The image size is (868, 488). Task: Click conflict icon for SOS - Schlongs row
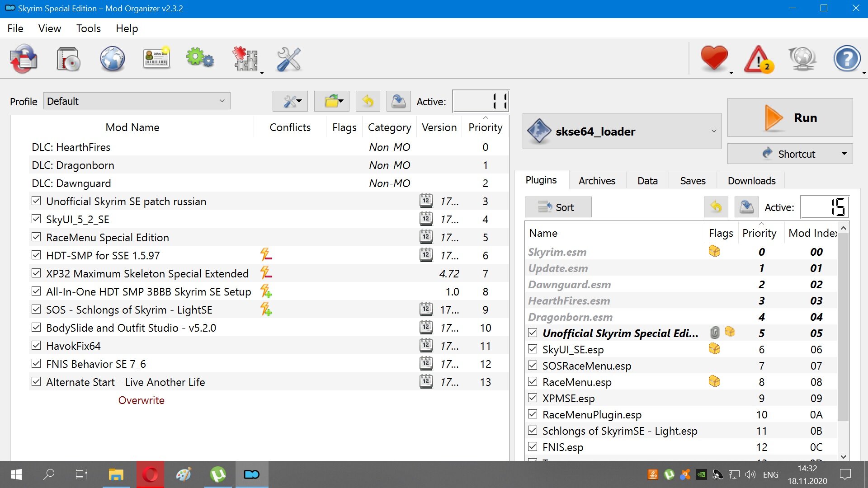(x=266, y=309)
